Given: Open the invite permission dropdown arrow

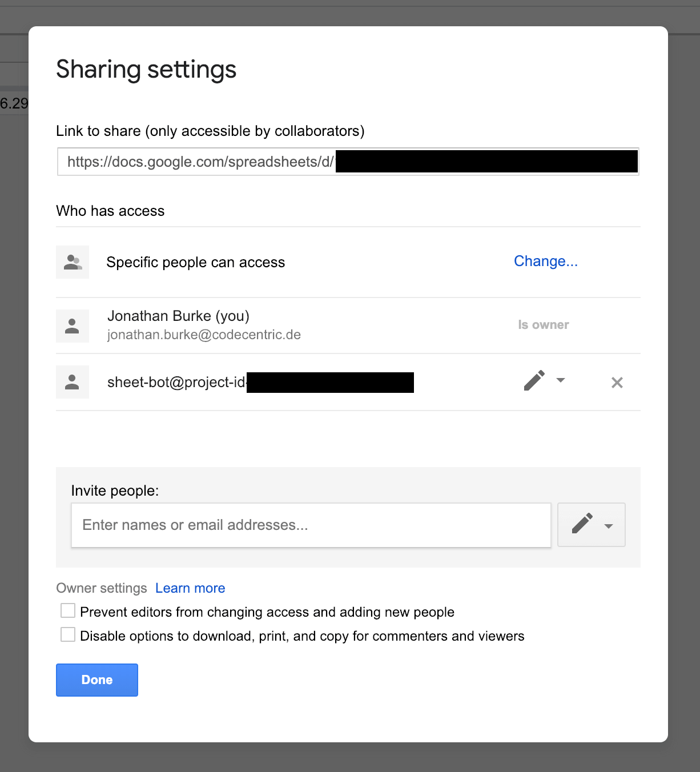Looking at the screenshot, I should tap(609, 526).
